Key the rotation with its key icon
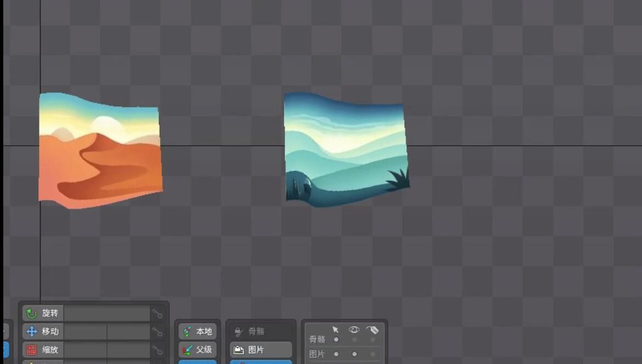642x364 pixels. coord(157,314)
